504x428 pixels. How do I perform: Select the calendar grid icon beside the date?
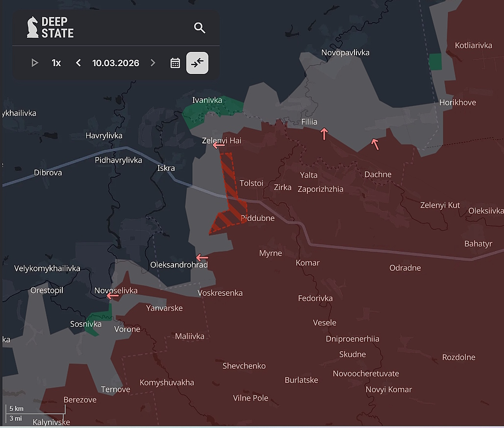coord(175,63)
